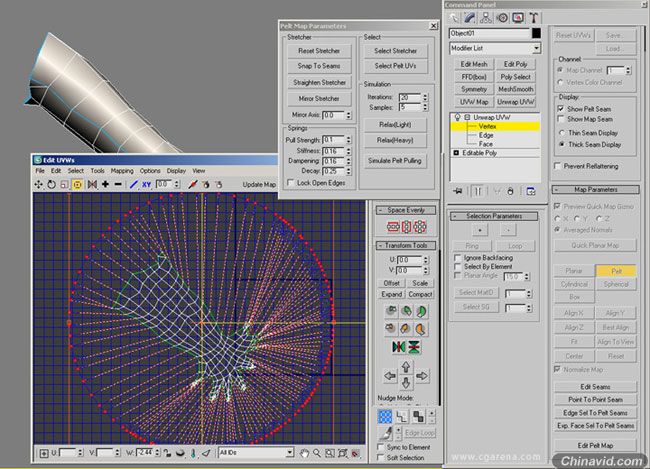Select the Thick Seam Display radio button
This screenshot has height=469, width=650.
(562, 144)
